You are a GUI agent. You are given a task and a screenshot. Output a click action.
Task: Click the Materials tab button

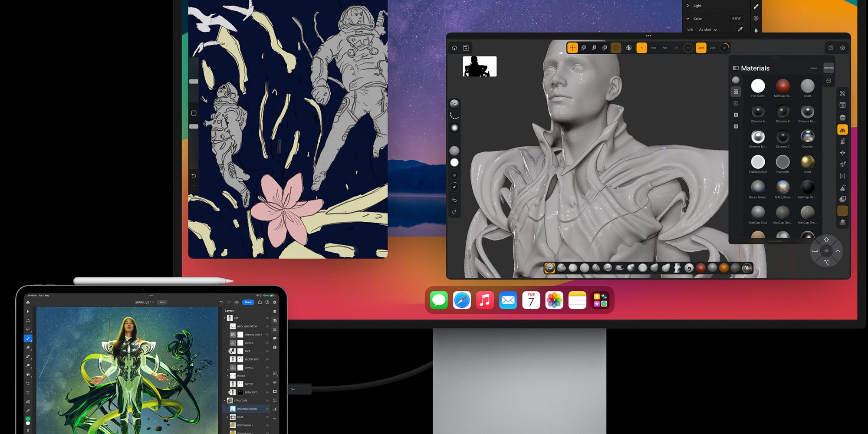[x=829, y=68]
